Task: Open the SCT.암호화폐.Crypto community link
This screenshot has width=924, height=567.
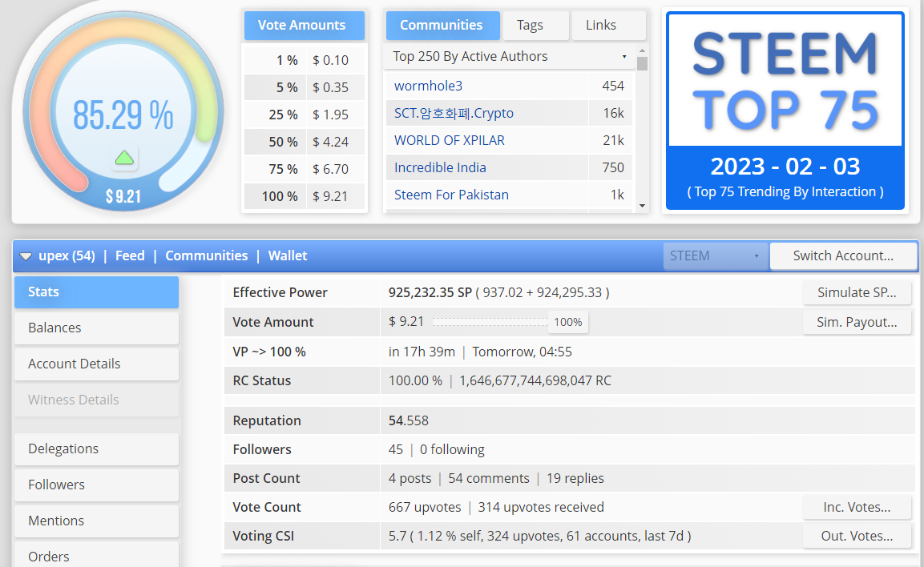Action: pos(454,113)
